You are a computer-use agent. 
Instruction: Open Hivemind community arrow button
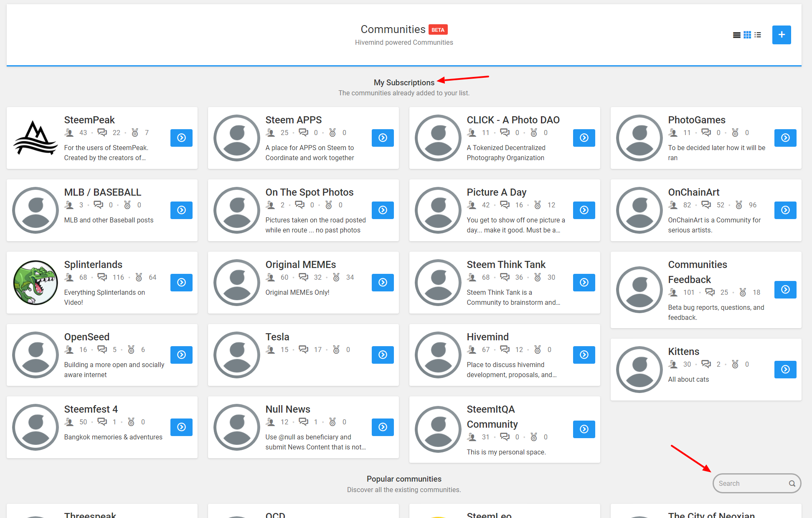point(584,355)
